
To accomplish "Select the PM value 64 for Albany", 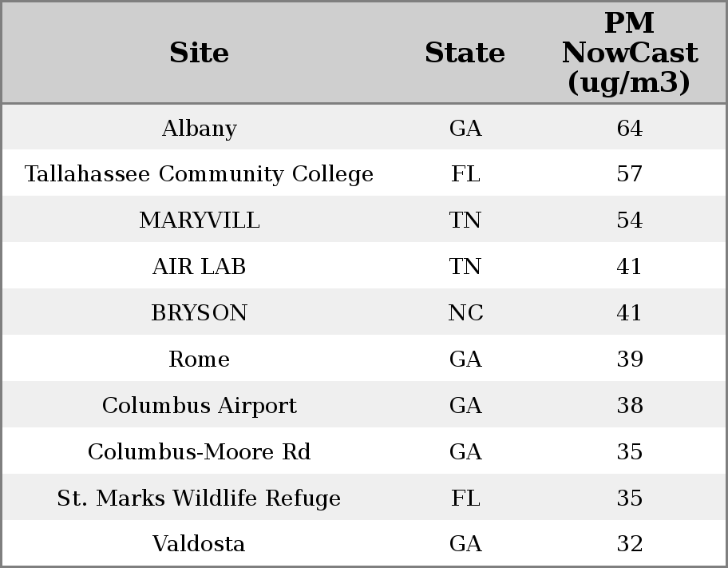I will point(629,128).
